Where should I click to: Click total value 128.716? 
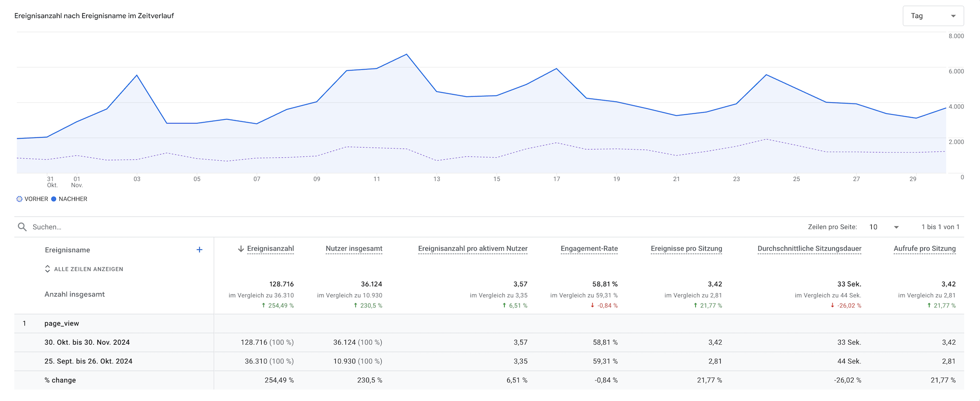click(x=281, y=284)
